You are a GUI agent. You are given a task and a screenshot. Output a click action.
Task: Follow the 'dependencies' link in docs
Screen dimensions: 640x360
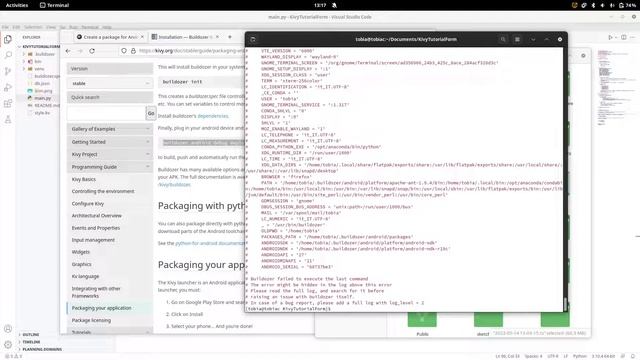tap(213, 116)
